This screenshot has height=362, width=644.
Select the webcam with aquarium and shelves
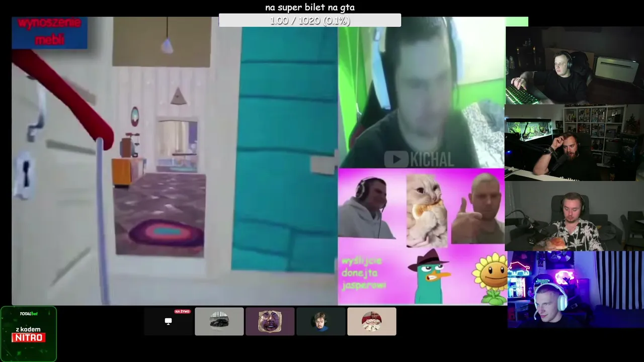pos(575,142)
